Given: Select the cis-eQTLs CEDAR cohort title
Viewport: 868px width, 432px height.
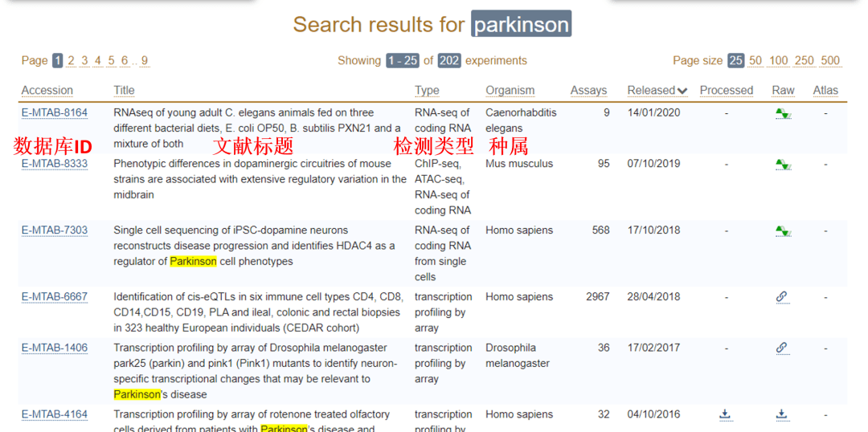Looking at the screenshot, I should [259, 312].
